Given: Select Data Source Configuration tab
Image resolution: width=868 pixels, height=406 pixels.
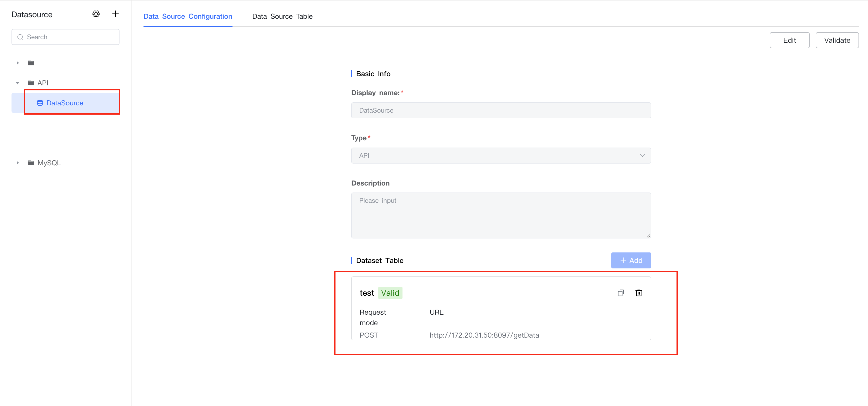Looking at the screenshot, I should [x=188, y=16].
